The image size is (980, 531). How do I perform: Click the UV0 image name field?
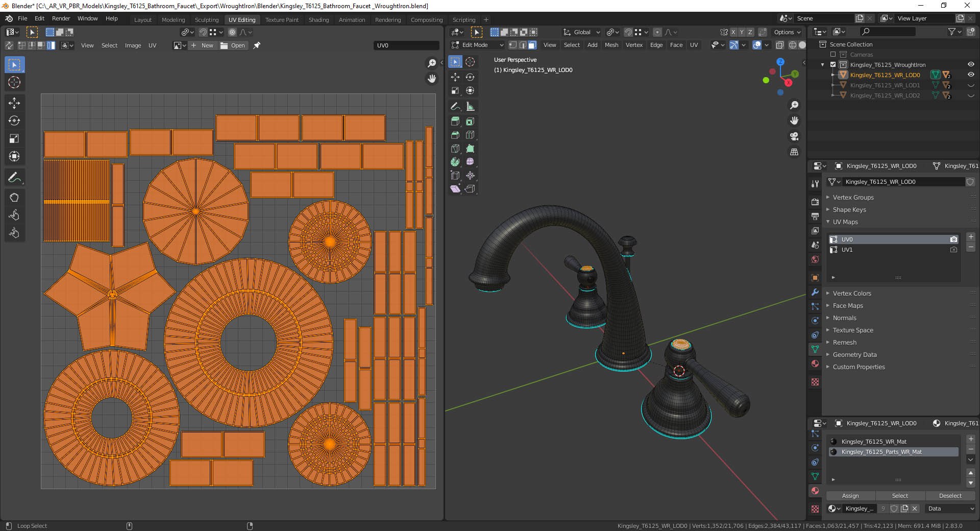click(406, 45)
